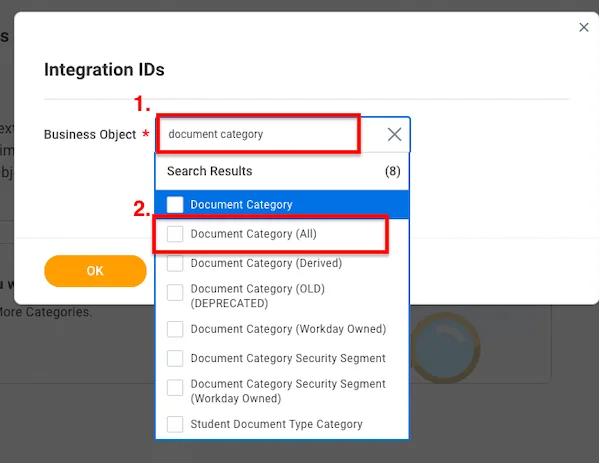Check the Document Category (Derived) checkbox
This screenshot has width=599, height=463.
[175, 263]
